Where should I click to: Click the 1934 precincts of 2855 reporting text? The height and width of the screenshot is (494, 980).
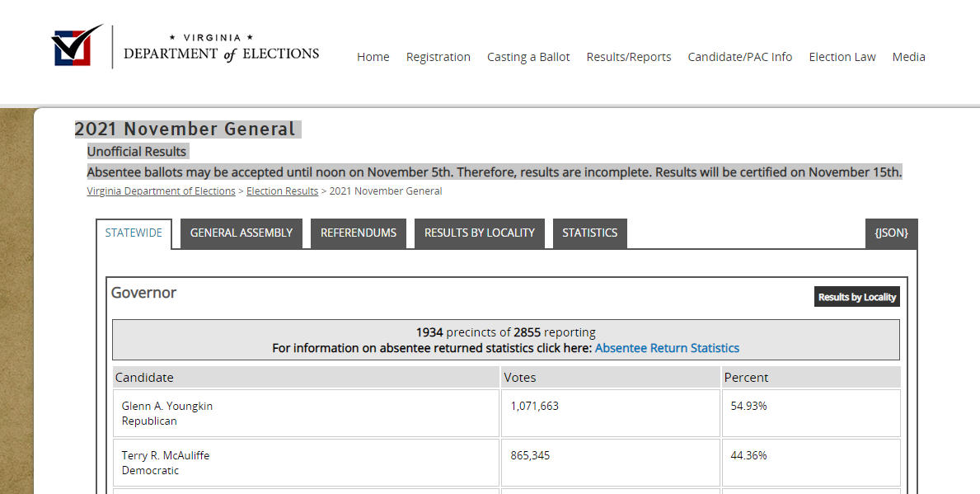pos(505,332)
